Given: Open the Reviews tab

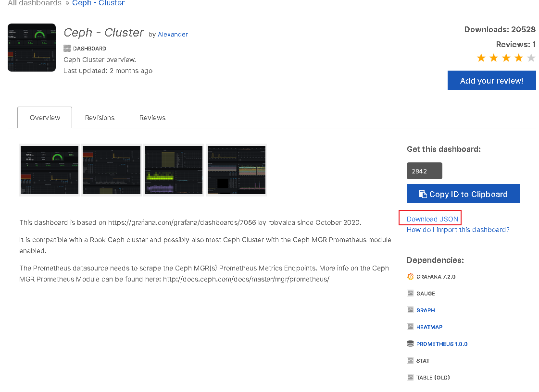Looking at the screenshot, I should (x=152, y=118).
